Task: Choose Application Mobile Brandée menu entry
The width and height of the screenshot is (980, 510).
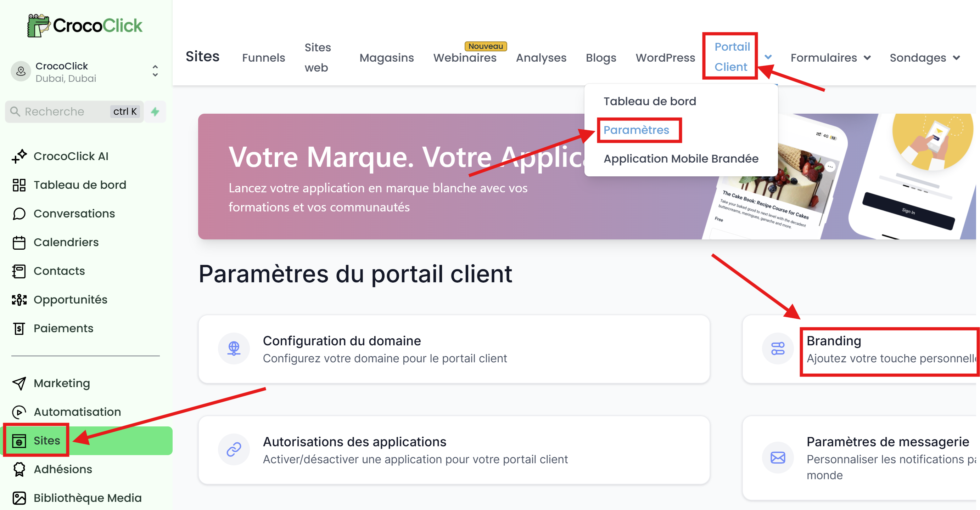Action: (x=681, y=158)
